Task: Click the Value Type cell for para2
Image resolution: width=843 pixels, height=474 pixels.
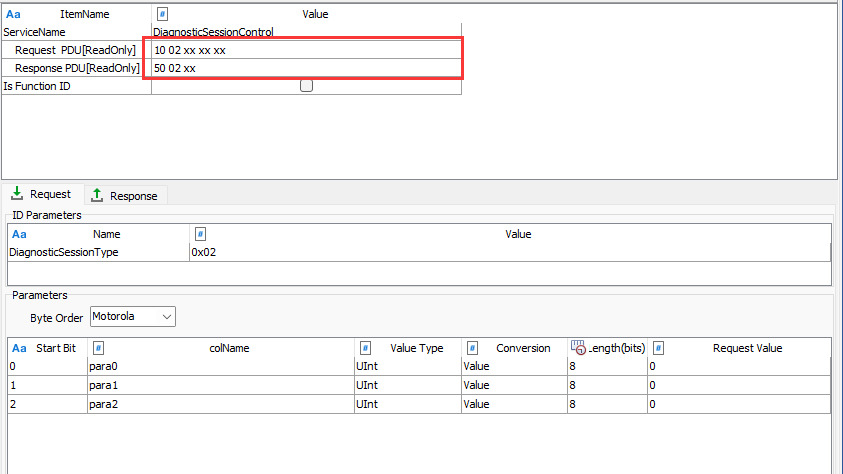Action: coord(407,404)
